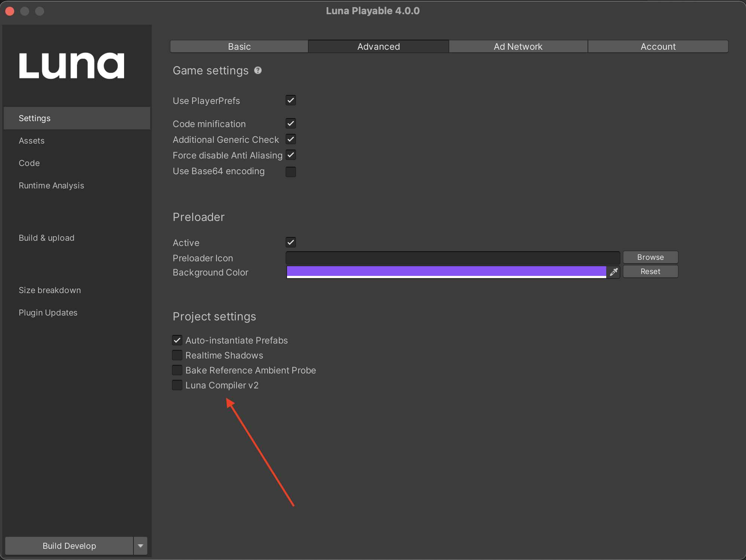Reset the Background Color

[650, 271]
